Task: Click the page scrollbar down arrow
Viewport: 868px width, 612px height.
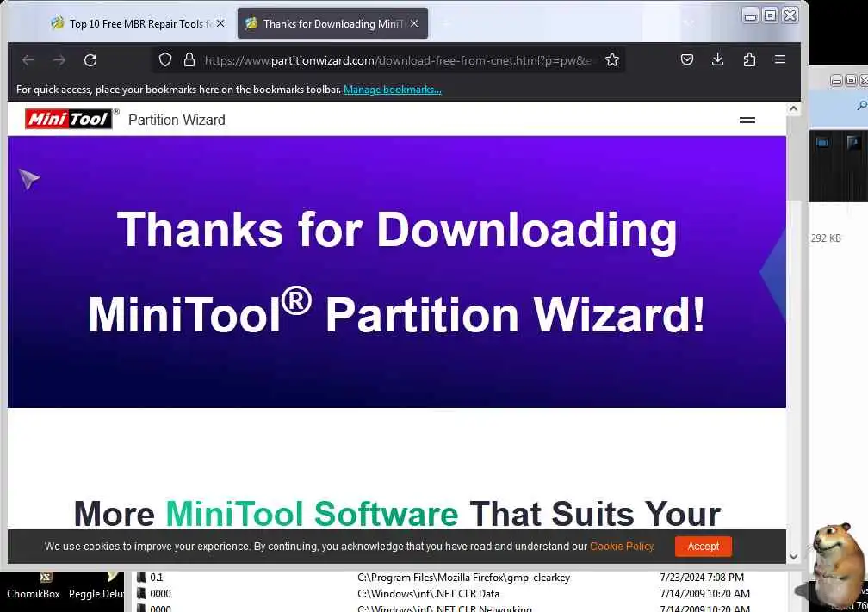Action: (x=793, y=557)
